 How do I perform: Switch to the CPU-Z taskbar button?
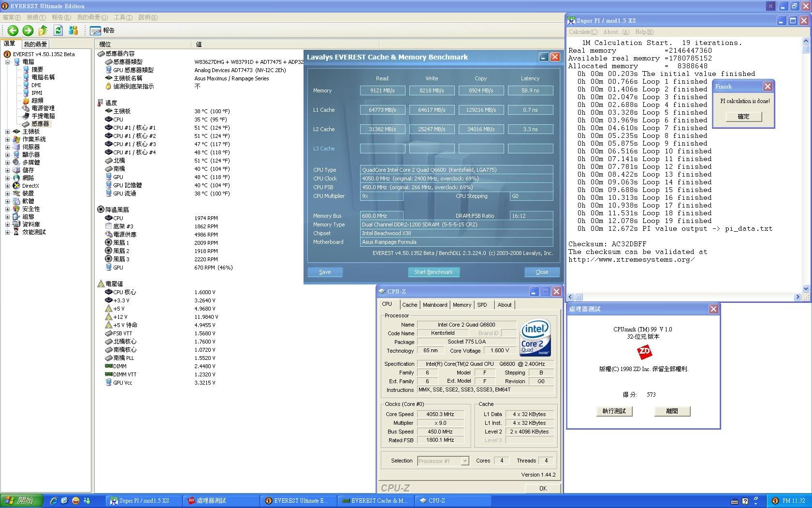click(453, 501)
